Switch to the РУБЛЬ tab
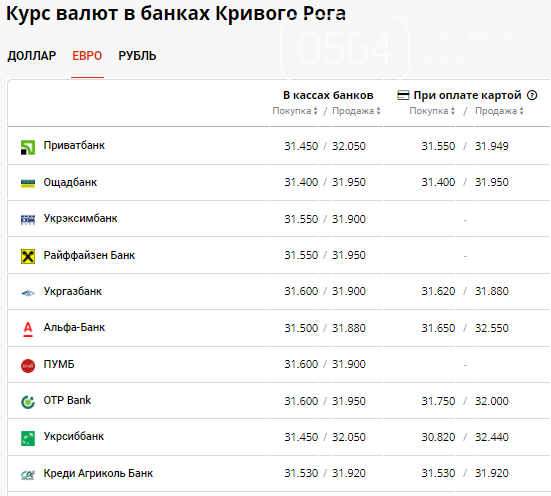551x496 pixels. (x=137, y=56)
